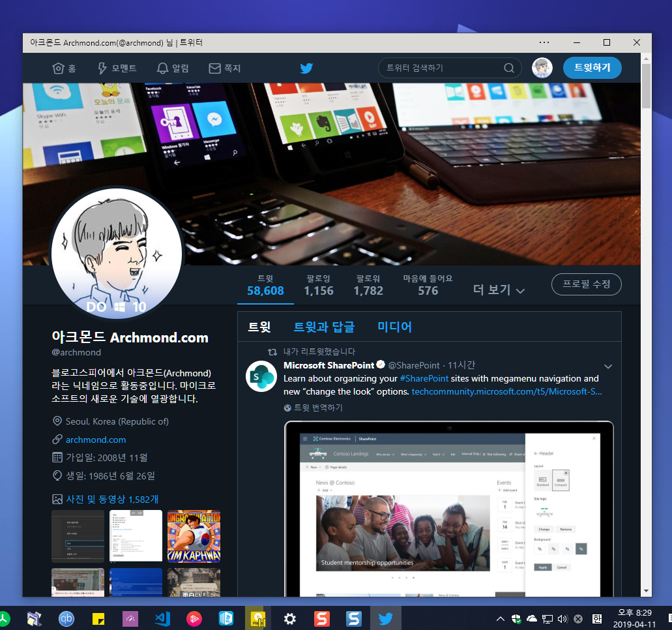Click join date text 2008년 11월
Viewport: 672px width, 630px height.
tap(123, 458)
